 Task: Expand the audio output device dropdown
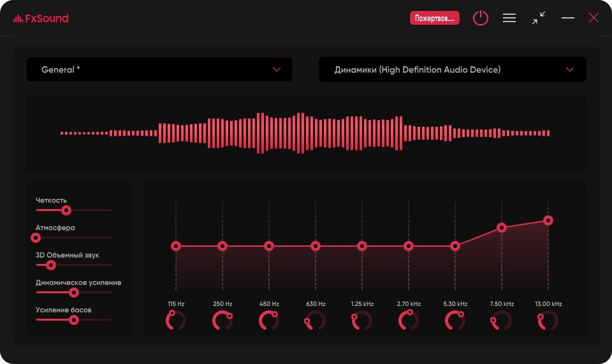click(452, 69)
